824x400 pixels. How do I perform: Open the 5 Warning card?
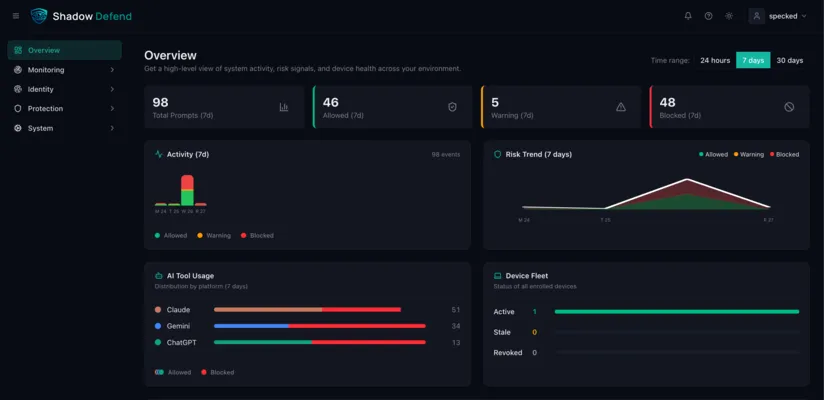[x=561, y=107]
